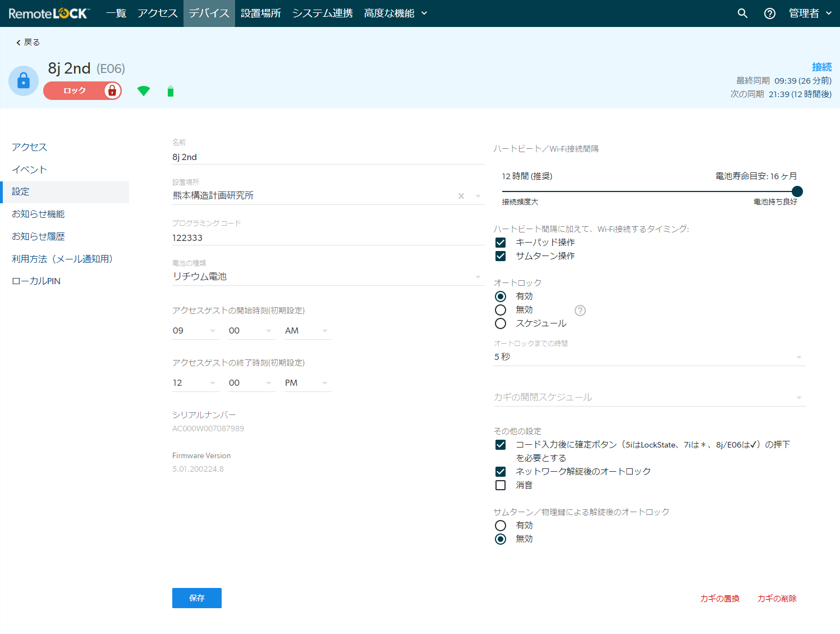Open 設置場所 in top navigation

(261, 13)
